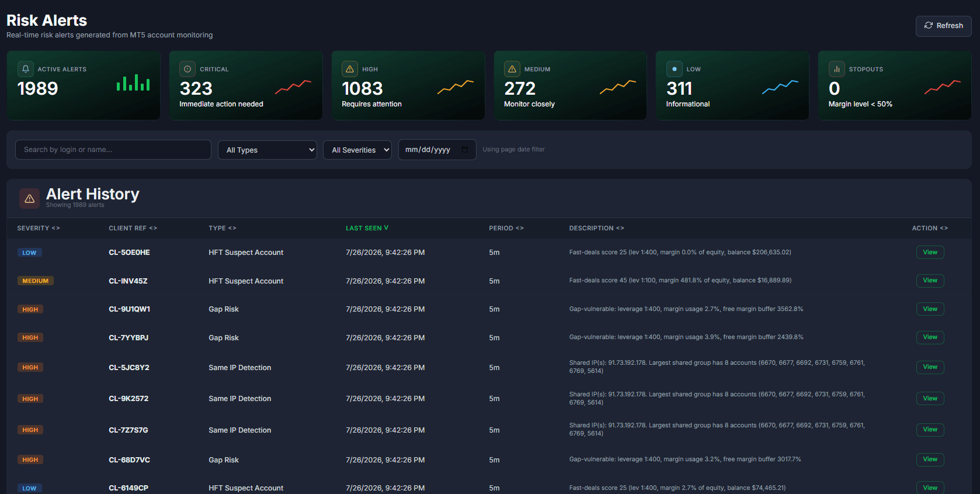This screenshot has height=494, width=980.
Task: View alert for CL-5JC8Y2
Action: pos(930,367)
